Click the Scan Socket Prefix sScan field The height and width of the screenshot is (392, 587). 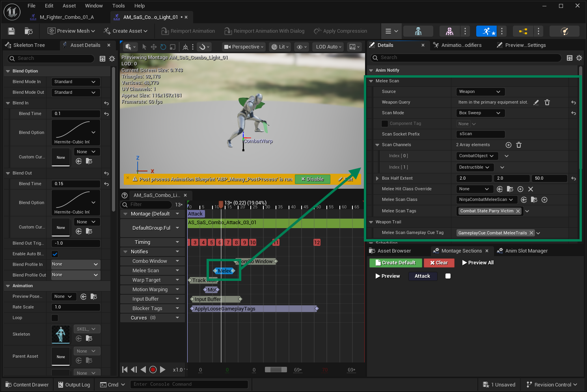pos(481,134)
